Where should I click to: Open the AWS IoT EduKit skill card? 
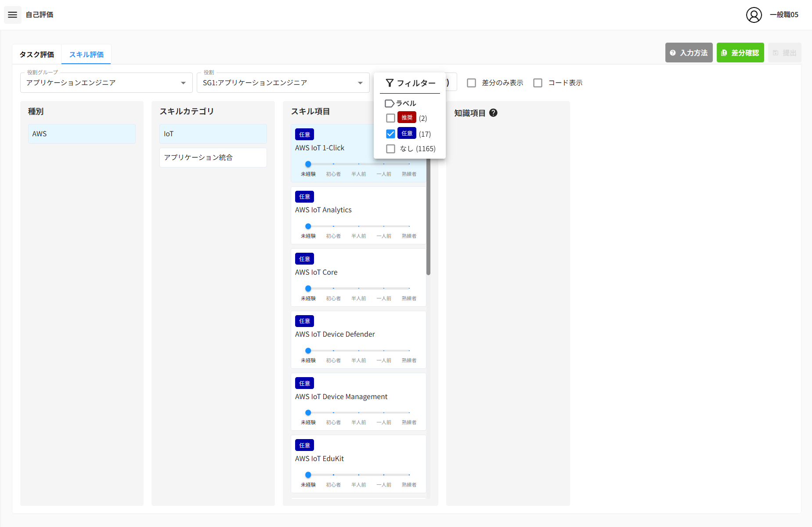tap(358, 464)
